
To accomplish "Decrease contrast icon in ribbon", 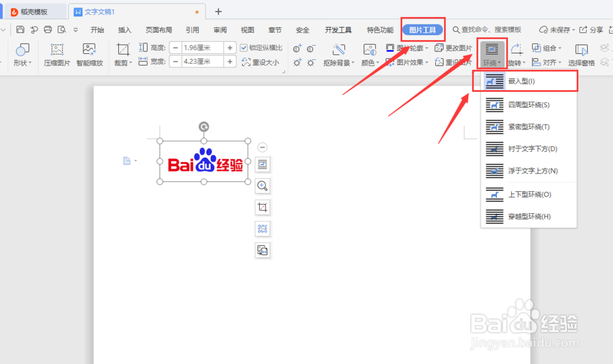I will click(311, 48).
